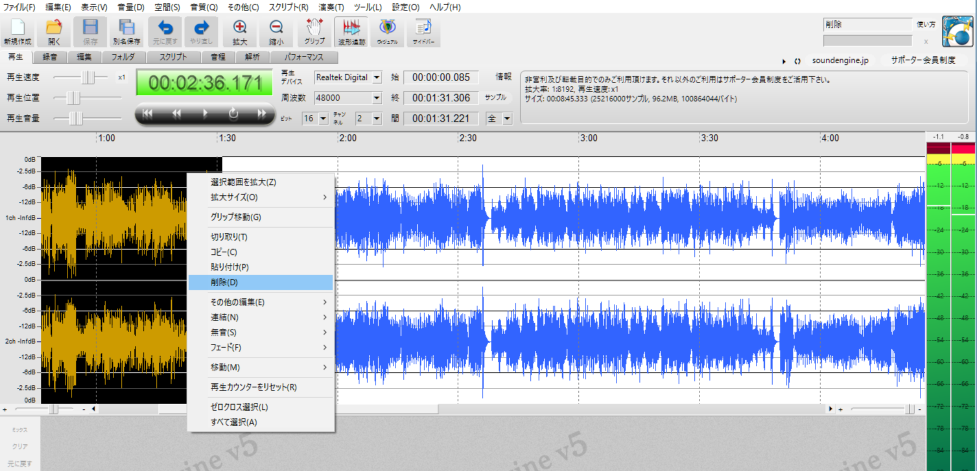Click the refresh arrows icon beside soundengine.jp
Screen dimensions: 977x471
797,61
